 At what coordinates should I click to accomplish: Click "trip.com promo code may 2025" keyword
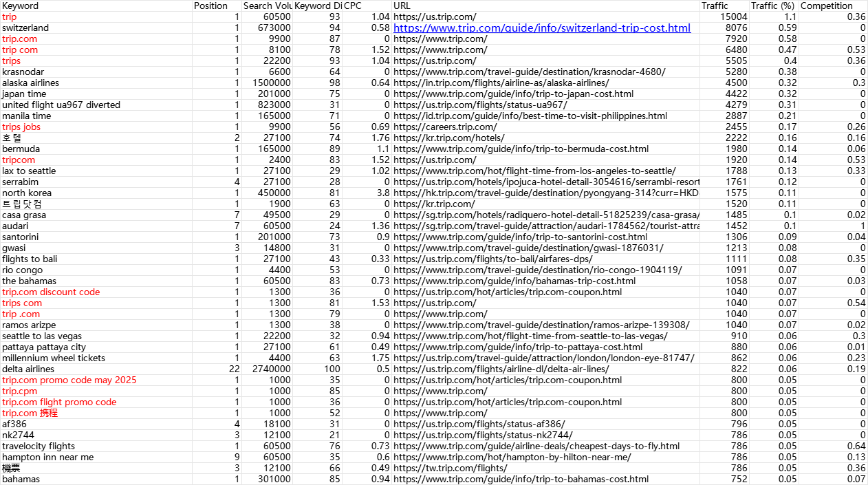pos(69,380)
